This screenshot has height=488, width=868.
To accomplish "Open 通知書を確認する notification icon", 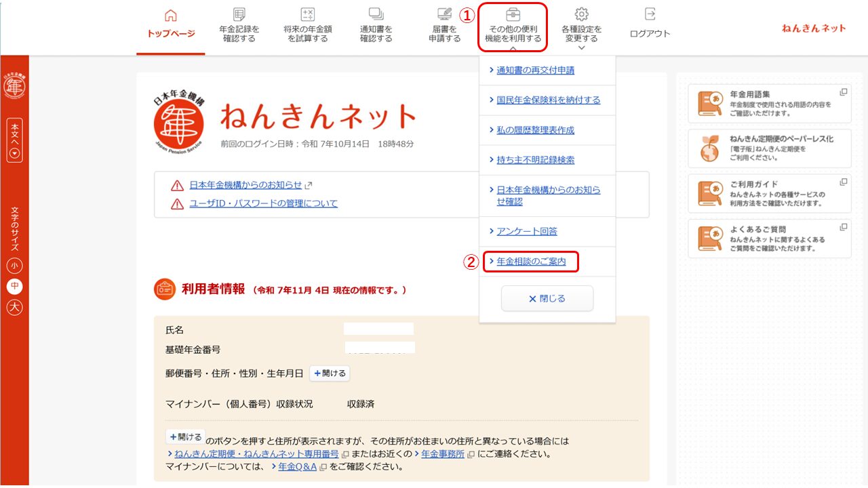I will (376, 14).
